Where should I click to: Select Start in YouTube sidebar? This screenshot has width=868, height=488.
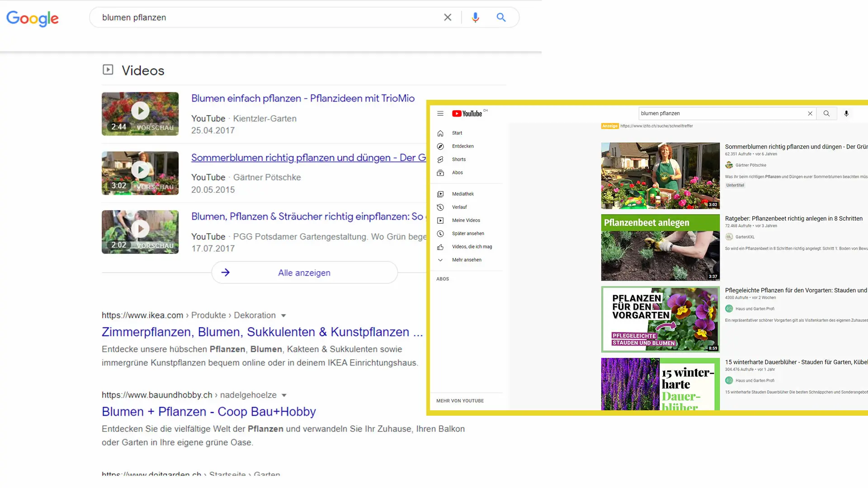[x=457, y=133]
